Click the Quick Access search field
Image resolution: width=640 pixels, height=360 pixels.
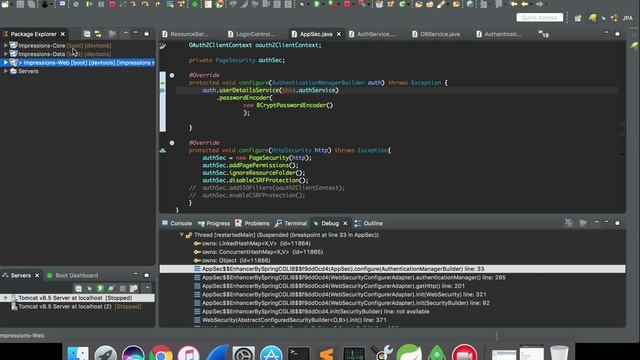(x=539, y=18)
